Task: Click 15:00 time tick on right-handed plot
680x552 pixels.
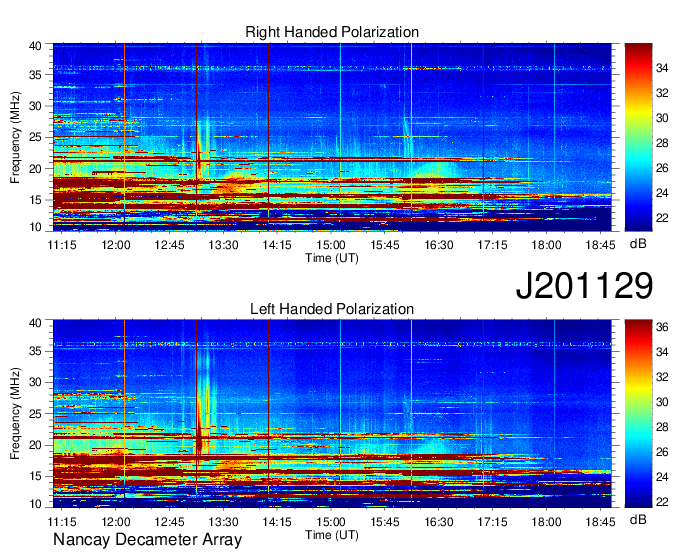Action: [x=331, y=245]
